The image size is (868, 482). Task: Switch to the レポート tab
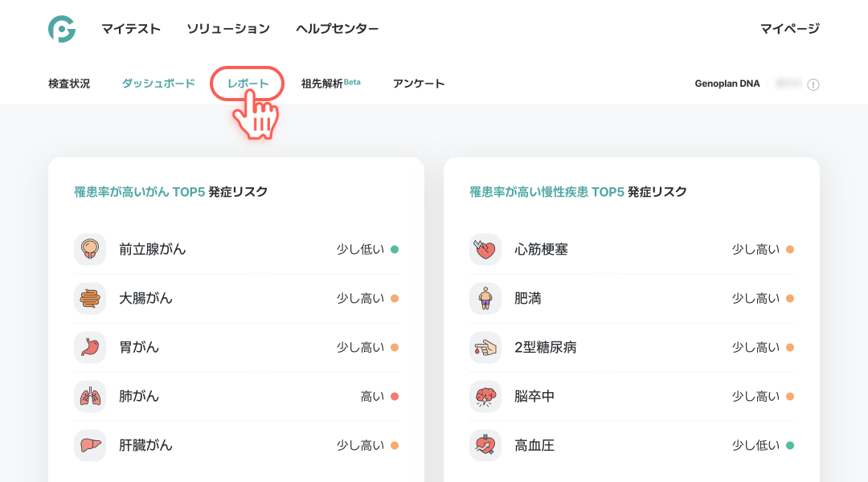point(248,84)
